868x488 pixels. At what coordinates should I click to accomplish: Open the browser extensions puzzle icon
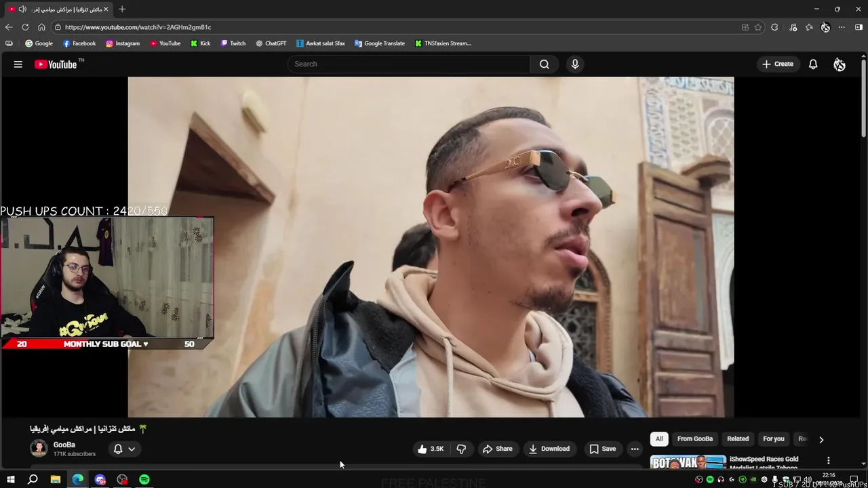[x=774, y=27]
